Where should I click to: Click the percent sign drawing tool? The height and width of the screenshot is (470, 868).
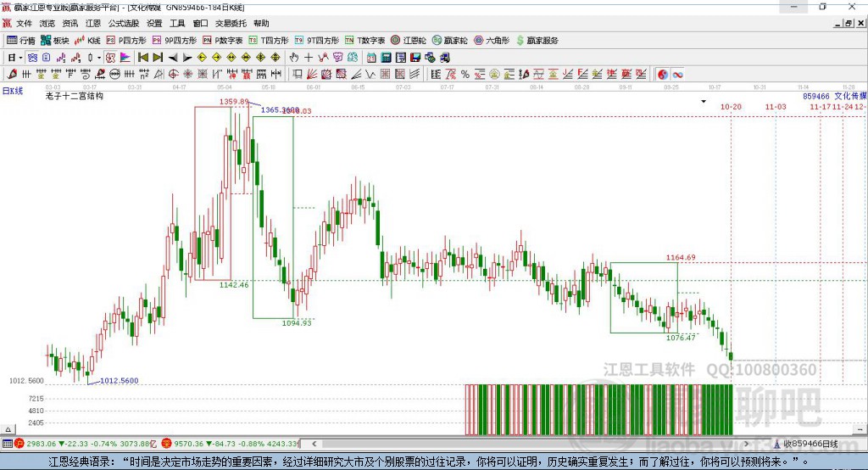pyautogui.click(x=465, y=74)
